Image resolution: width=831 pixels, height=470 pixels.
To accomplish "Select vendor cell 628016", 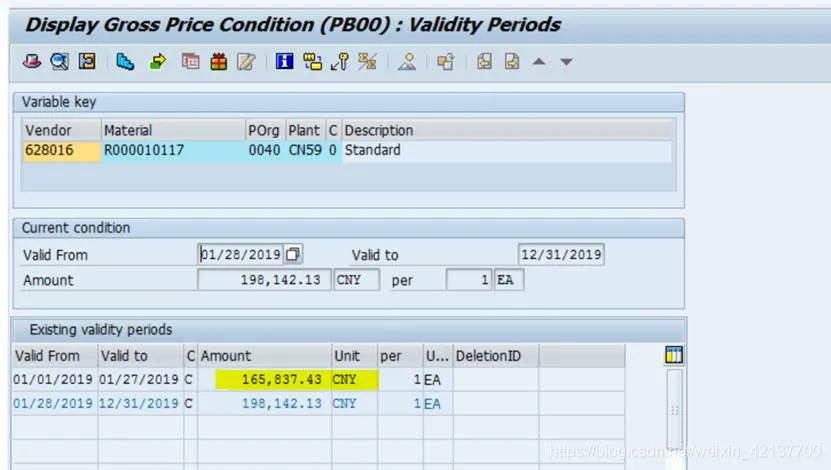I will 61,150.
